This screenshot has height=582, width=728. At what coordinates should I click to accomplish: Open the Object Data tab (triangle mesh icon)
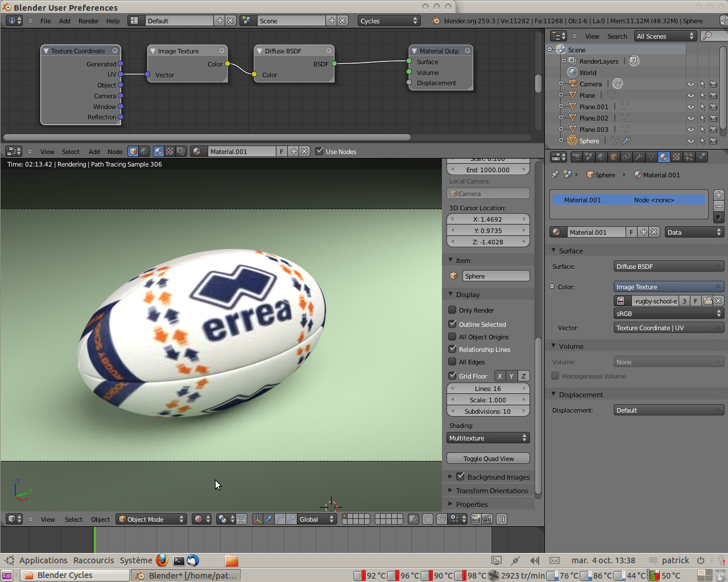[x=651, y=157]
